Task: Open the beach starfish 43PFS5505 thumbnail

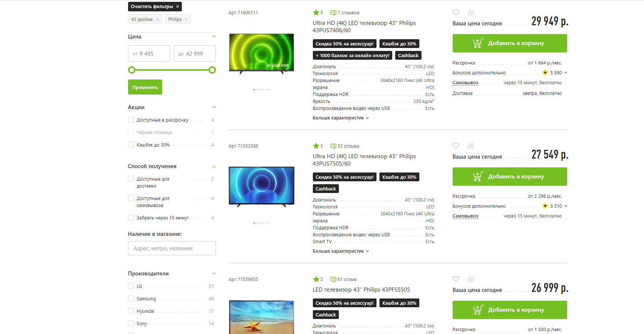Action: (x=262, y=317)
